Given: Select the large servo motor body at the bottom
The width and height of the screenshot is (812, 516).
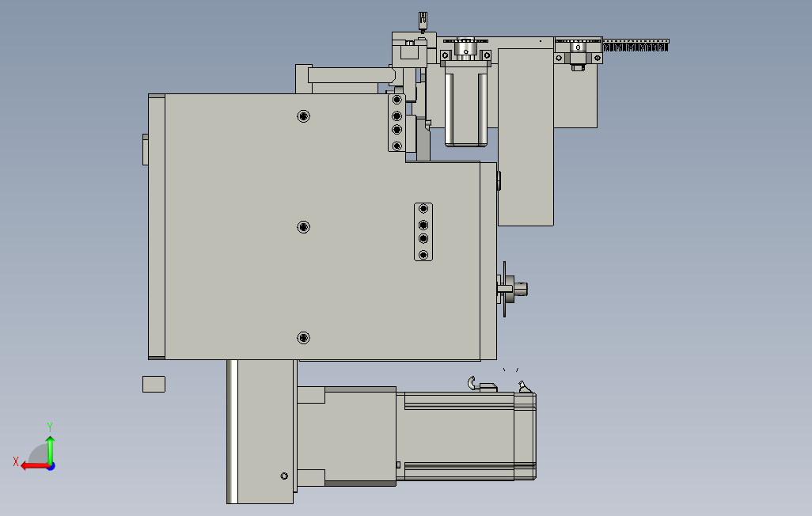Looking at the screenshot, I should [465, 436].
